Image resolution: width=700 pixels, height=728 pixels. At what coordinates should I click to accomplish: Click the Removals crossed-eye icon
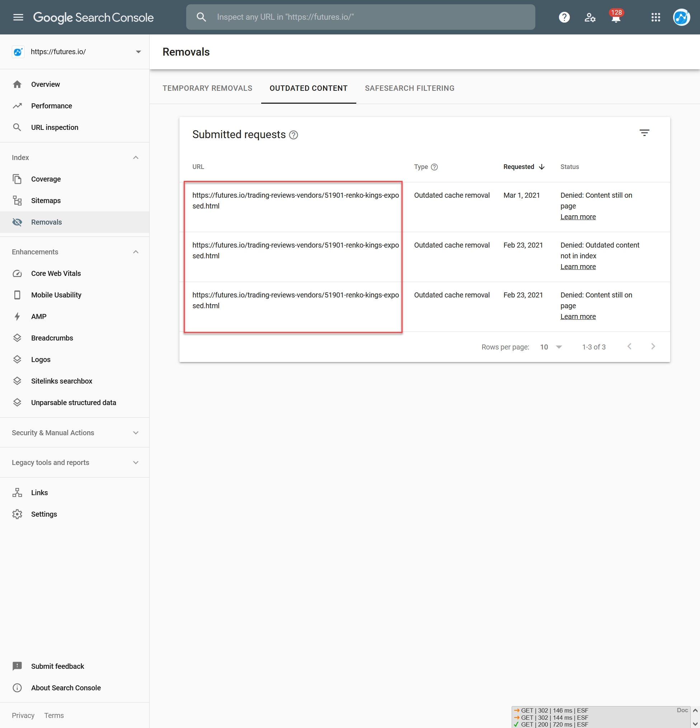coord(17,222)
